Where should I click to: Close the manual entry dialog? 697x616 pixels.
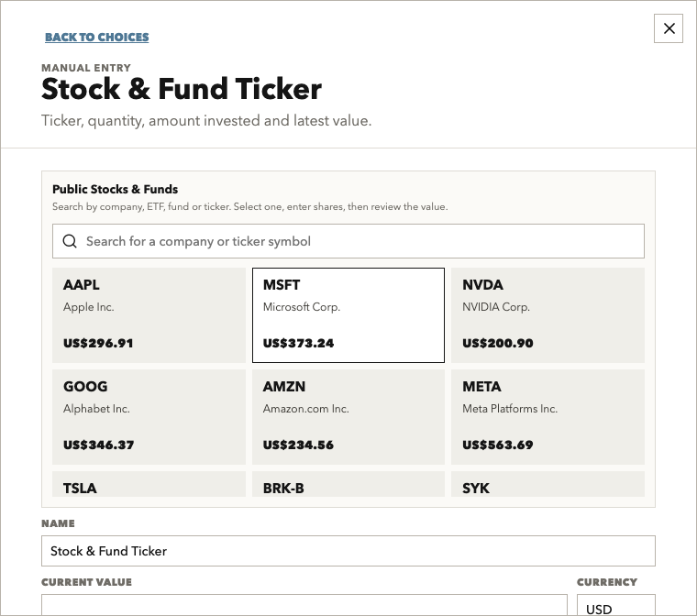coord(669,28)
